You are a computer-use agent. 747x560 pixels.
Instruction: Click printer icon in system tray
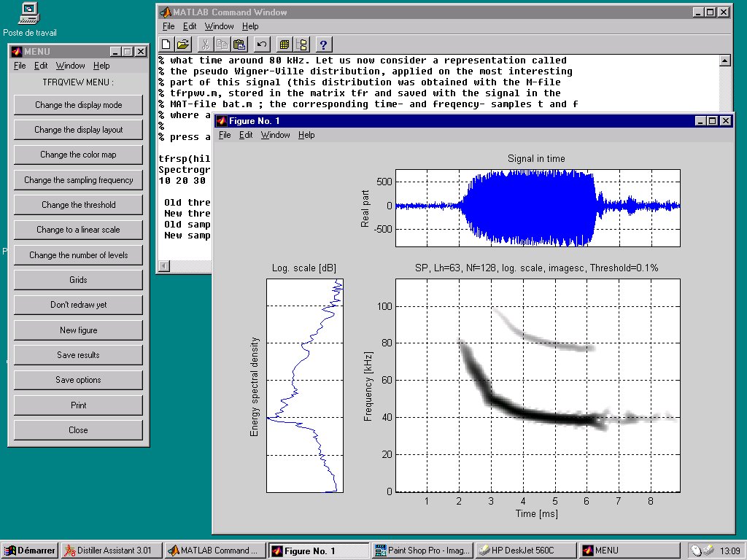(708, 551)
